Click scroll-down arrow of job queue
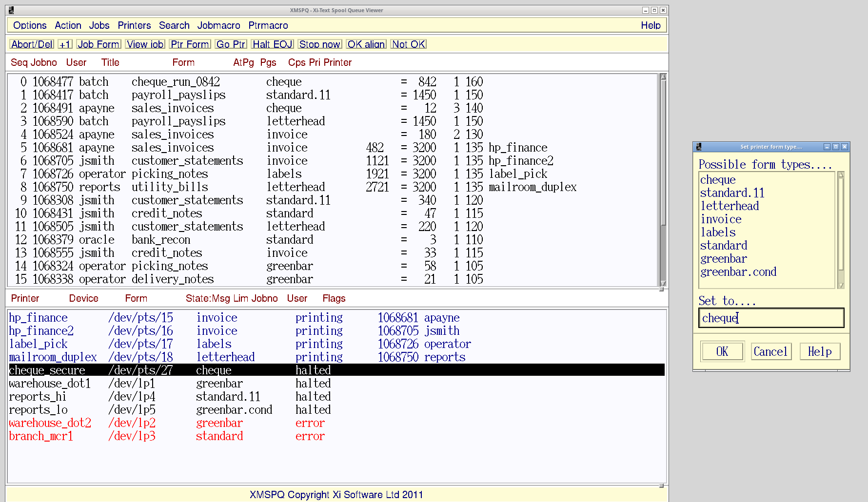Viewport: 868px width, 502px height. pos(663,283)
